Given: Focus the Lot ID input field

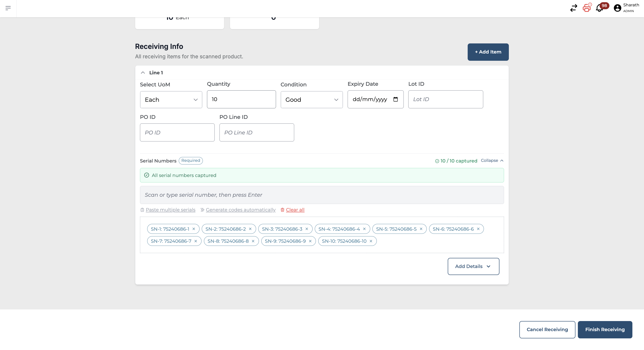Looking at the screenshot, I should 446,99.
